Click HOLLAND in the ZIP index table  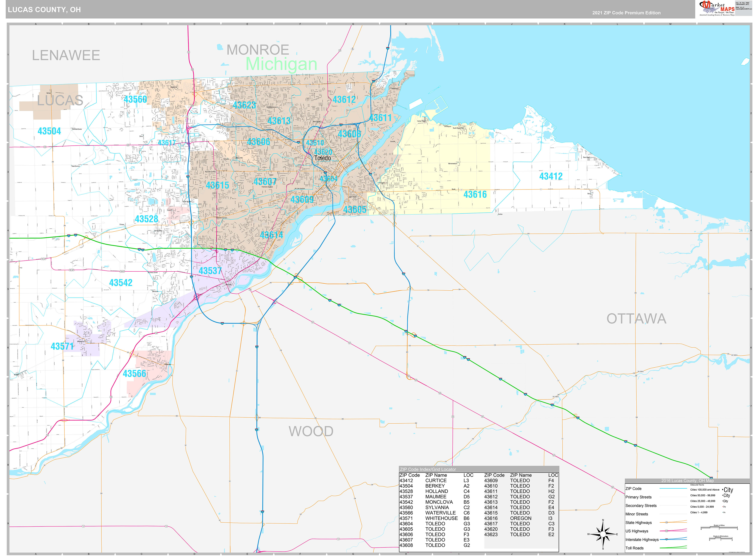pos(437,491)
